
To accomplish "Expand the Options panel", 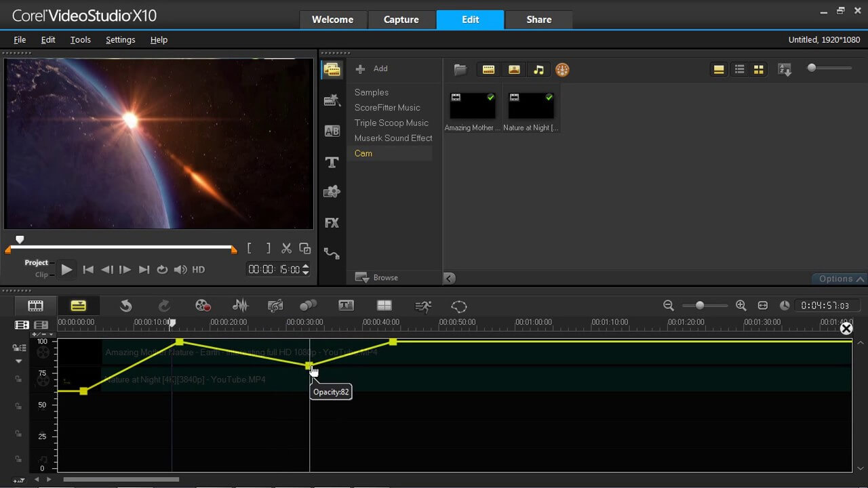I will click(x=840, y=279).
